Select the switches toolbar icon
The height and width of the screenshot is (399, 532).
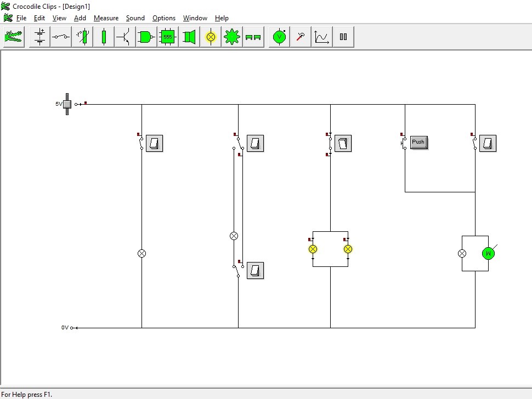pyautogui.click(x=61, y=37)
